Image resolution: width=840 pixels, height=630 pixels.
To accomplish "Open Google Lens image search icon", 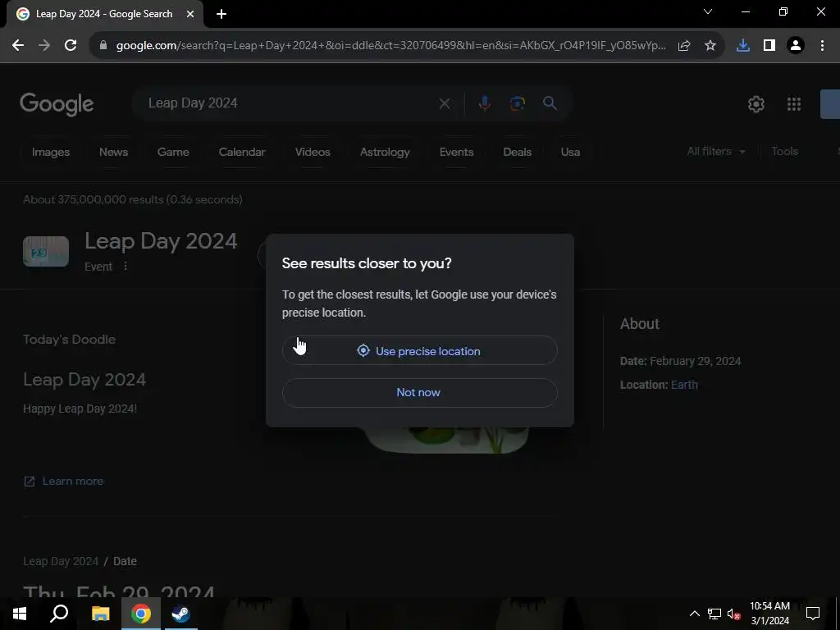I will tap(517, 103).
